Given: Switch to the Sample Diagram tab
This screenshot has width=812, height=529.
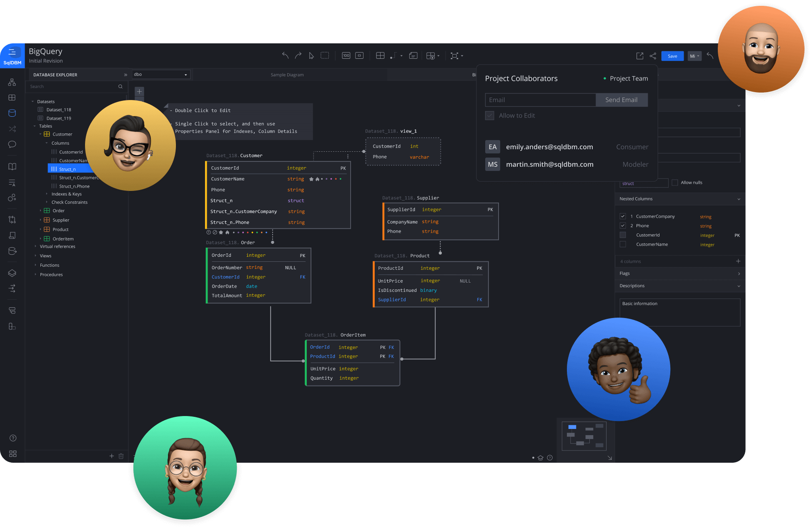Looking at the screenshot, I should click(287, 75).
